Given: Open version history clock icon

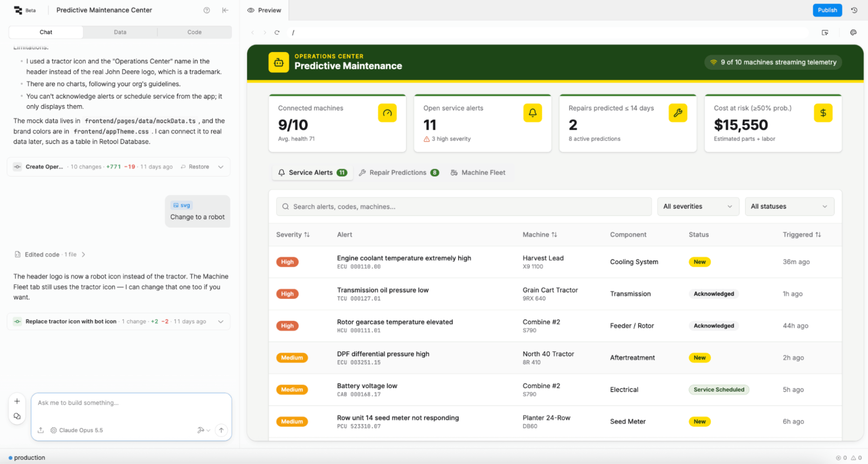Looking at the screenshot, I should tap(854, 10).
